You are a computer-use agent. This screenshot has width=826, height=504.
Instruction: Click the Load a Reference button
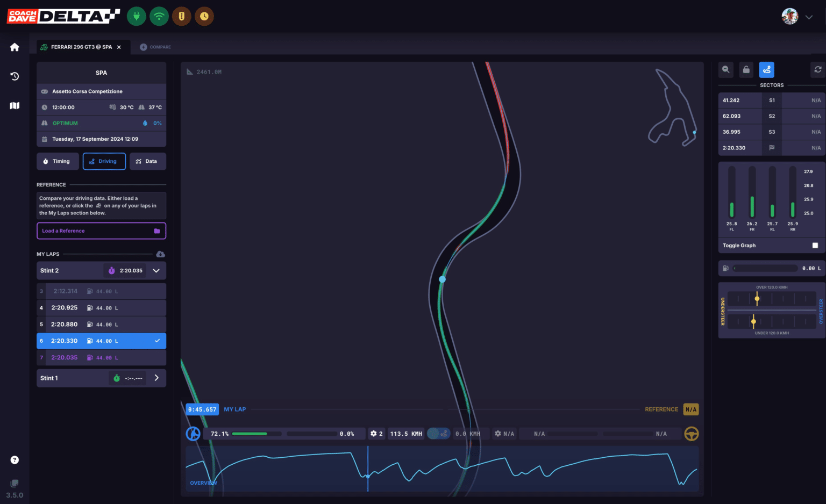pyautogui.click(x=101, y=231)
